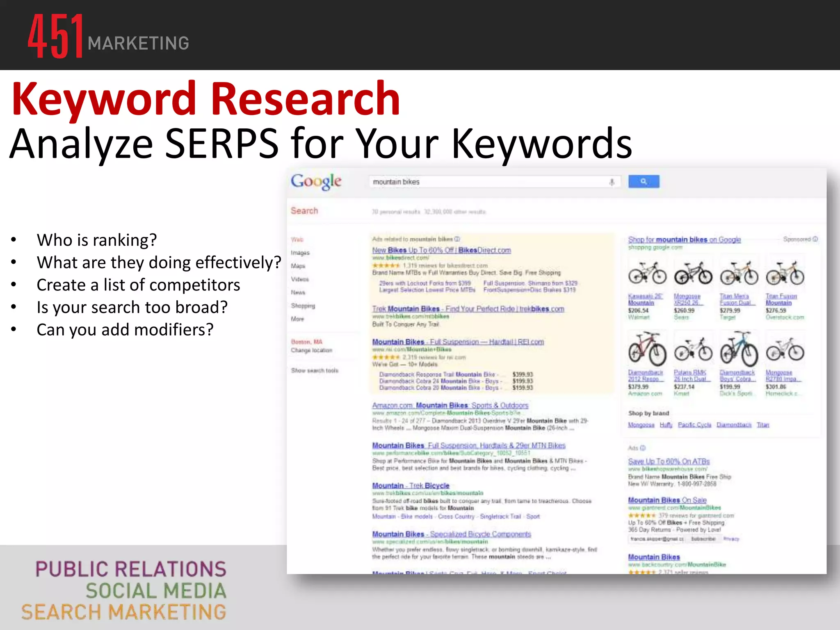Expand the More search categories option
This screenshot has width=840, height=630.
[x=297, y=319]
